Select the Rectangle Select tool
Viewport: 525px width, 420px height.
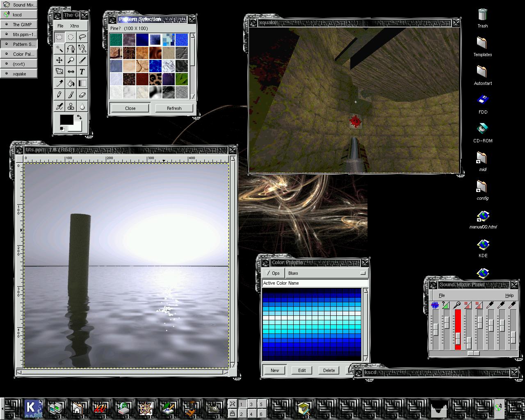coord(59,37)
